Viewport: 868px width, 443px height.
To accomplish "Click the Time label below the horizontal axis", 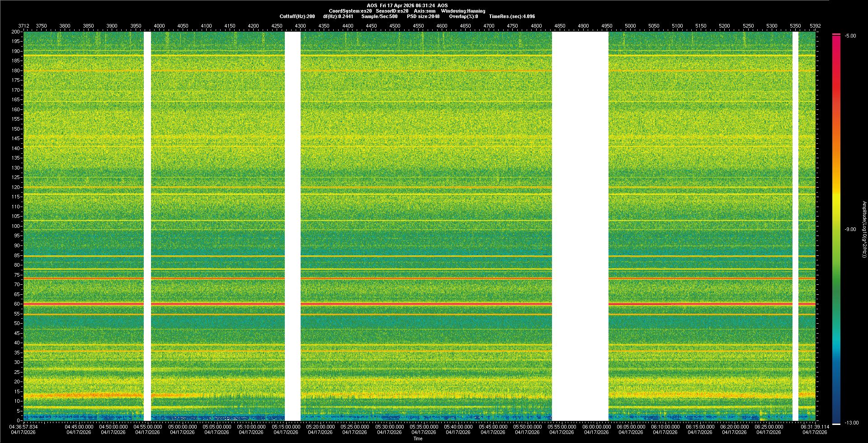I will click(418, 438).
